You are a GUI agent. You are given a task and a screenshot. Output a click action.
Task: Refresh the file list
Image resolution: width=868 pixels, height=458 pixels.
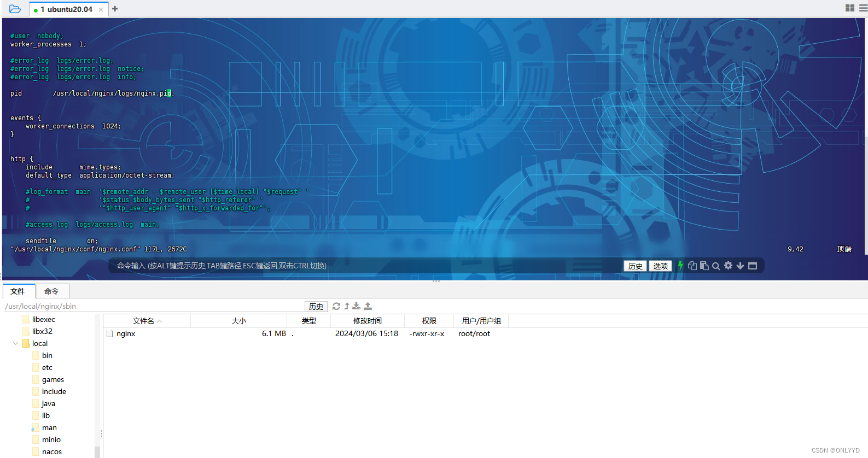(x=336, y=306)
